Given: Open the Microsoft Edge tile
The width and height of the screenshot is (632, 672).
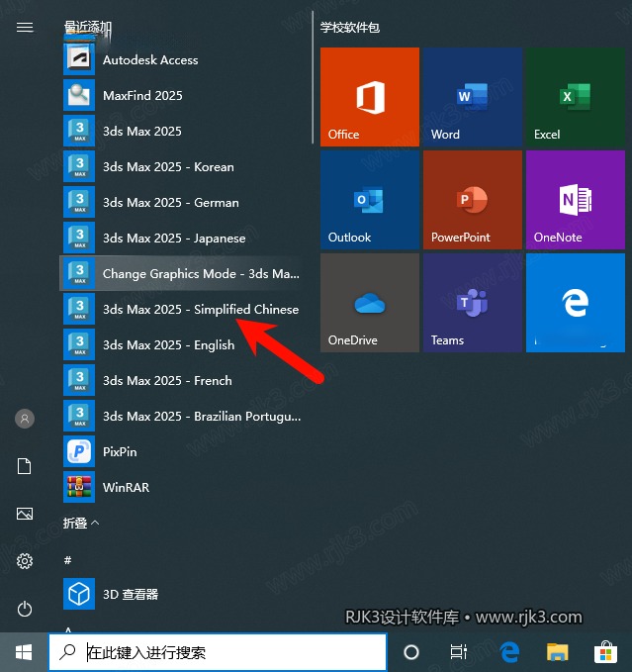Looking at the screenshot, I should 575,303.
